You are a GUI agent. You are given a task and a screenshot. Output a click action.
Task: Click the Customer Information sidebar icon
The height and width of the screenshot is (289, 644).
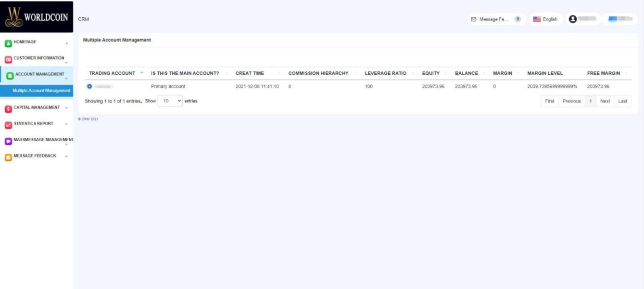pos(8,59)
